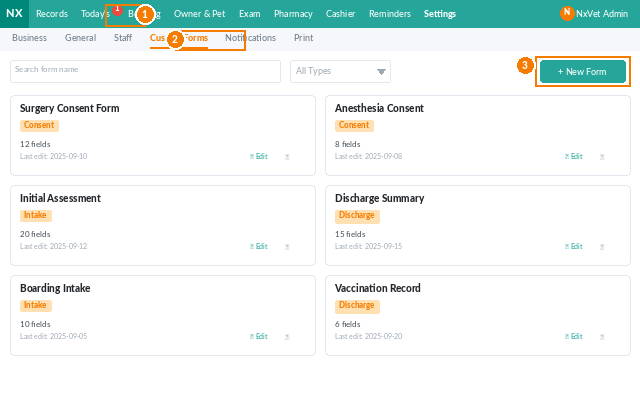Navigate to Pharmacy
The height and width of the screenshot is (400, 640).
293,14
